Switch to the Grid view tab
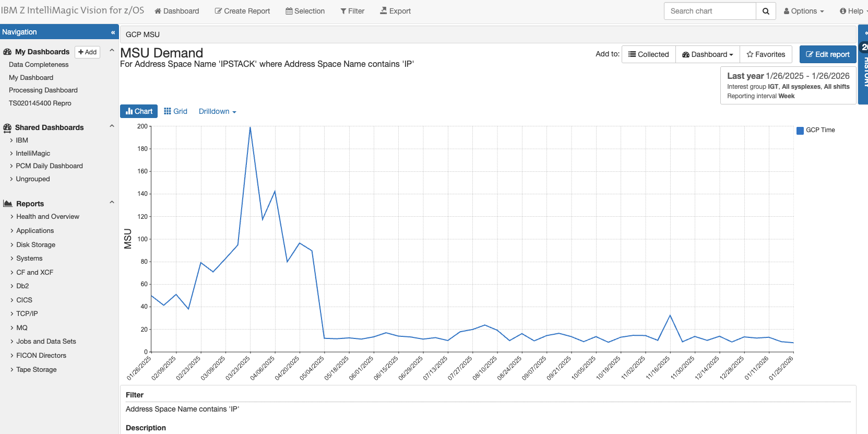Screen dimensions: 868x434 pyautogui.click(x=175, y=111)
